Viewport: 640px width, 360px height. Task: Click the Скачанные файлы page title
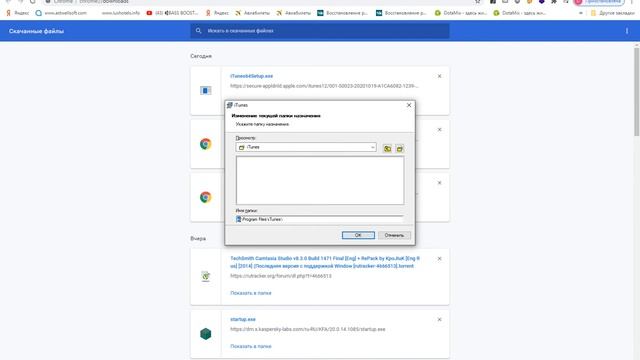click(x=36, y=31)
